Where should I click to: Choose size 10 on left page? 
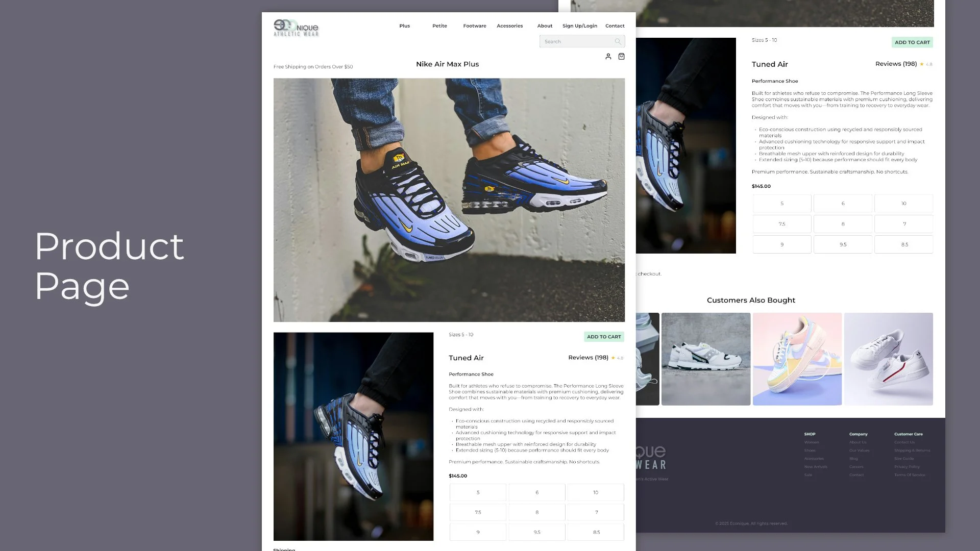pyautogui.click(x=595, y=493)
